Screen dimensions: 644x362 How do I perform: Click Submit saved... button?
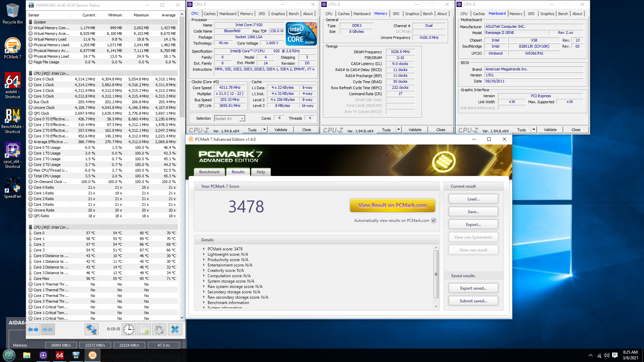473,301
